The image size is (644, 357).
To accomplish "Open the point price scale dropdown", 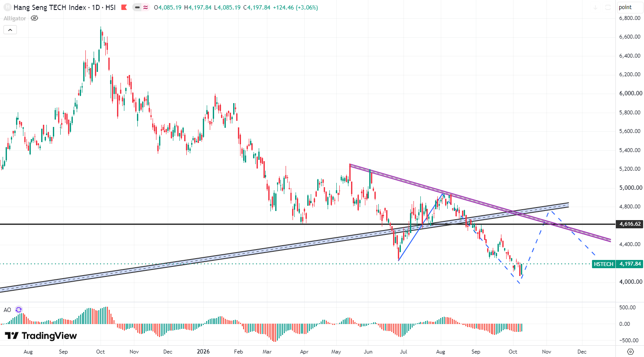I will point(630,7).
